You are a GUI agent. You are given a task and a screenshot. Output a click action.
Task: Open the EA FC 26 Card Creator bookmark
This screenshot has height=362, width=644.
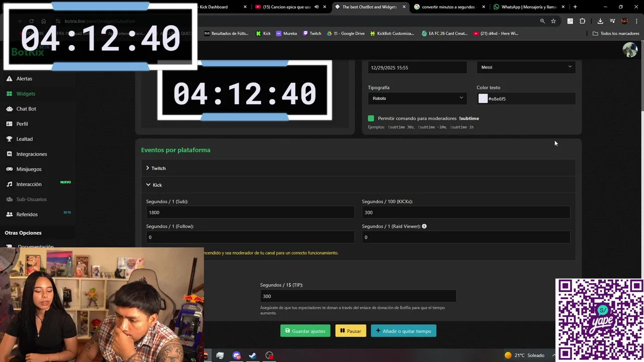click(445, 34)
